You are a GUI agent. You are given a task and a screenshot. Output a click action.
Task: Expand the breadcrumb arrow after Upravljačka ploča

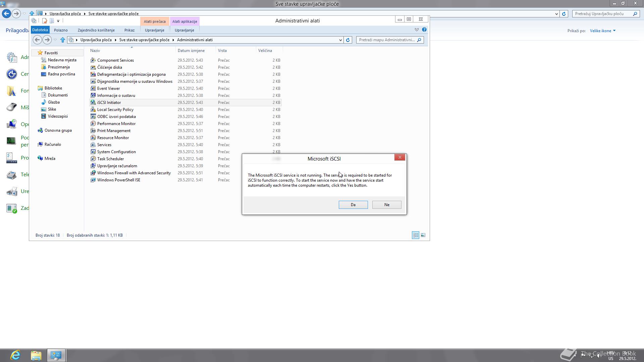[x=115, y=40]
